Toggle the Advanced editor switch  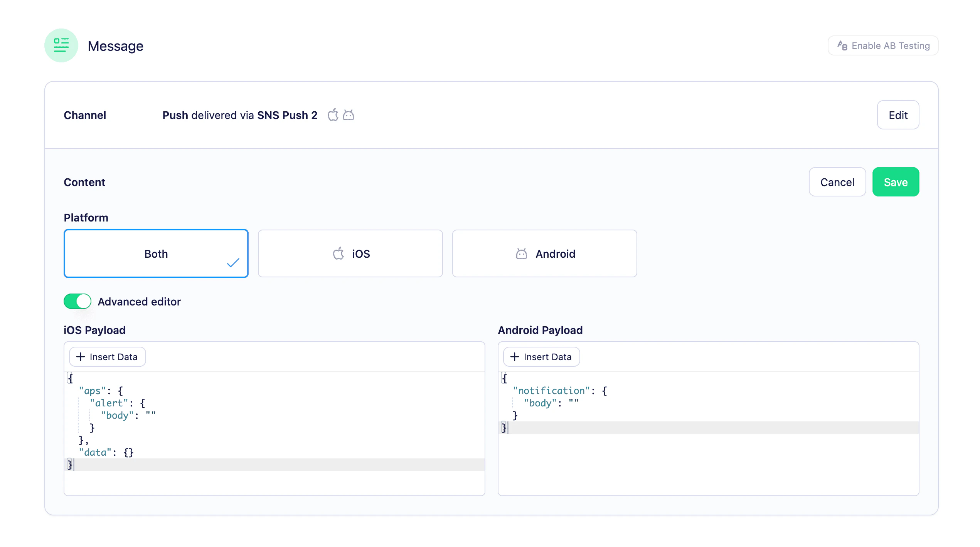click(77, 301)
